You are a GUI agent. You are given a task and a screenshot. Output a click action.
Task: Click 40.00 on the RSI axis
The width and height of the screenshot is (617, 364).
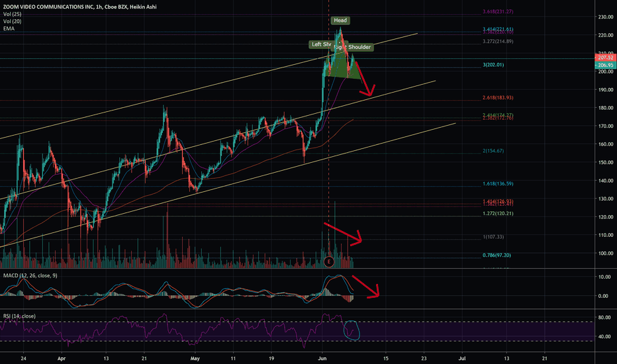tap(604, 336)
